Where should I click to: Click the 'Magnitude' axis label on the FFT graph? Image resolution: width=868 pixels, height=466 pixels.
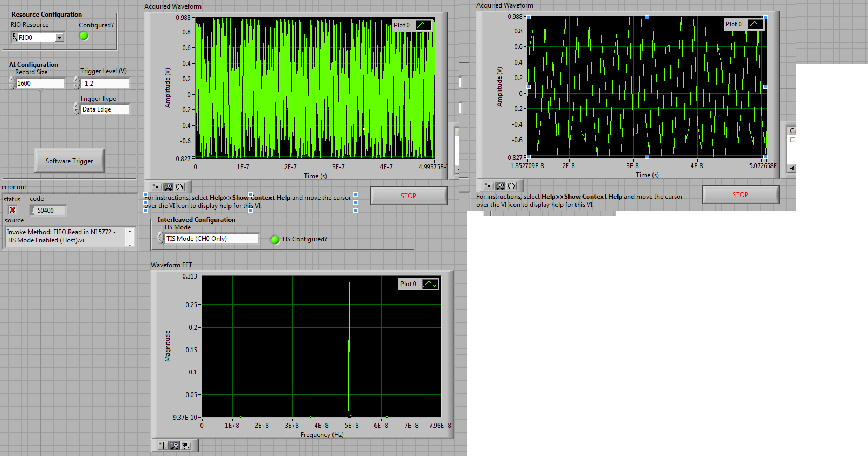(167, 346)
